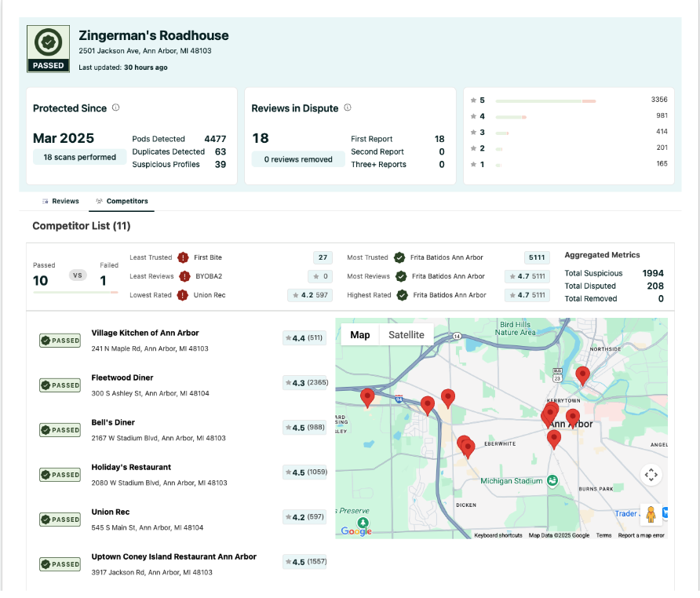Screen dimensions: 700x598
Task: Click the PASSED badge for Holiday's Restaurant
Action: tap(60, 475)
